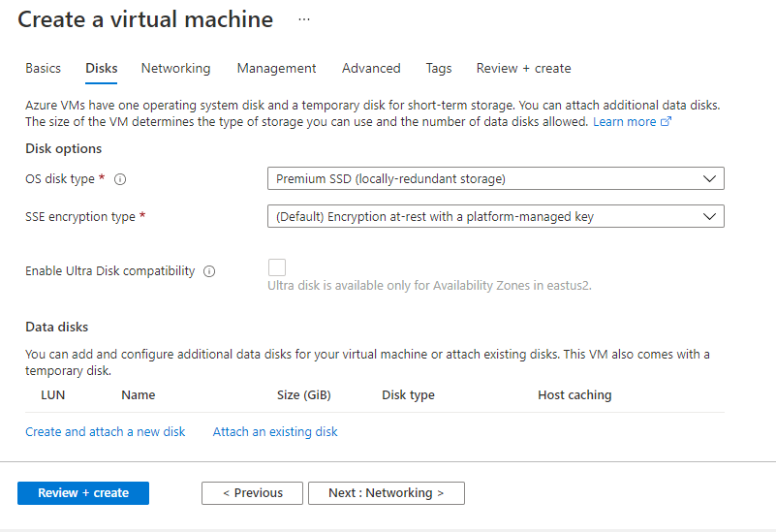
Task: Click the info icon beside OS disk type
Action: pyautogui.click(x=120, y=179)
